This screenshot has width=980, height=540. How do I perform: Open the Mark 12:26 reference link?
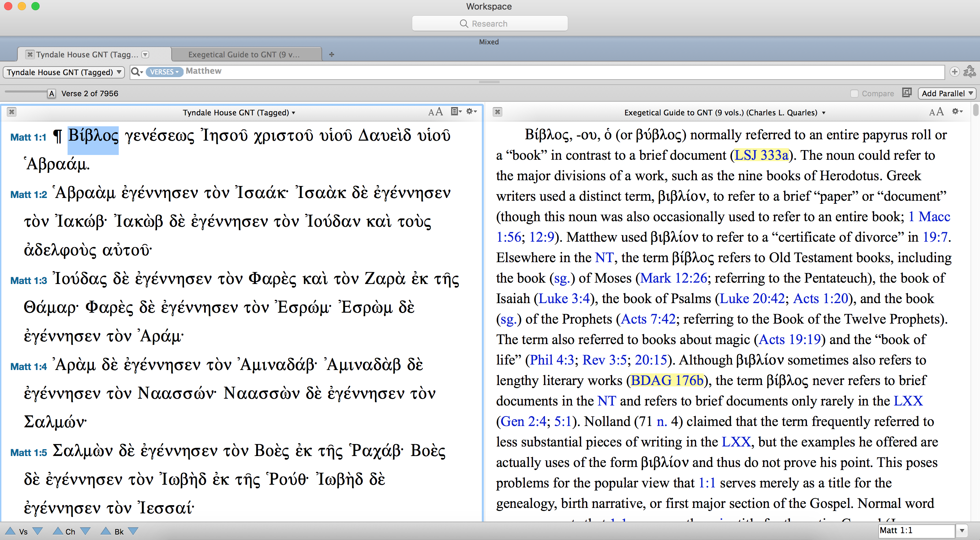(673, 278)
